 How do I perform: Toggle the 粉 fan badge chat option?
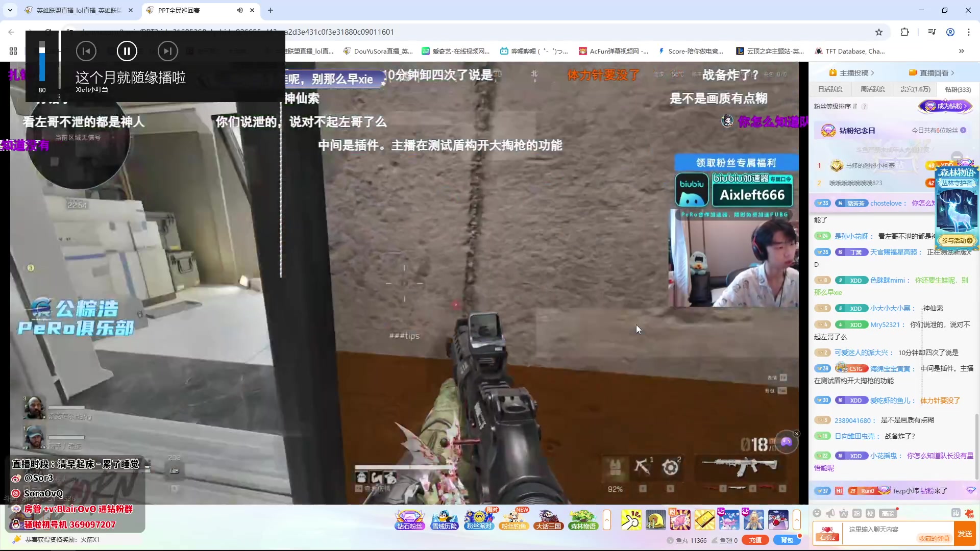[857, 513]
